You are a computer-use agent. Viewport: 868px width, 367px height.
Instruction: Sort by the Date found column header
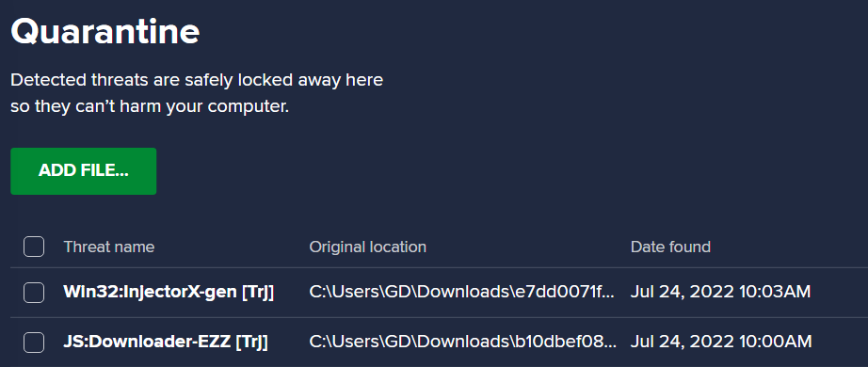pos(670,247)
